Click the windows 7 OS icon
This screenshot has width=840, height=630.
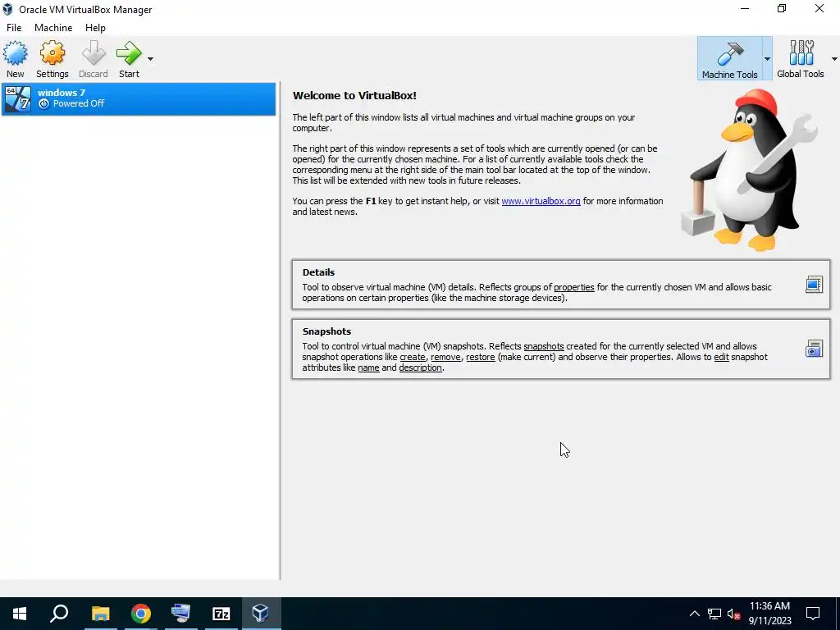[18, 98]
